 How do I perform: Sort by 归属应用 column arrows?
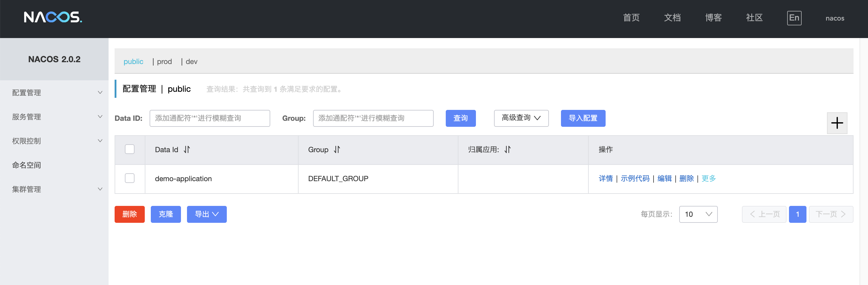coord(508,149)
